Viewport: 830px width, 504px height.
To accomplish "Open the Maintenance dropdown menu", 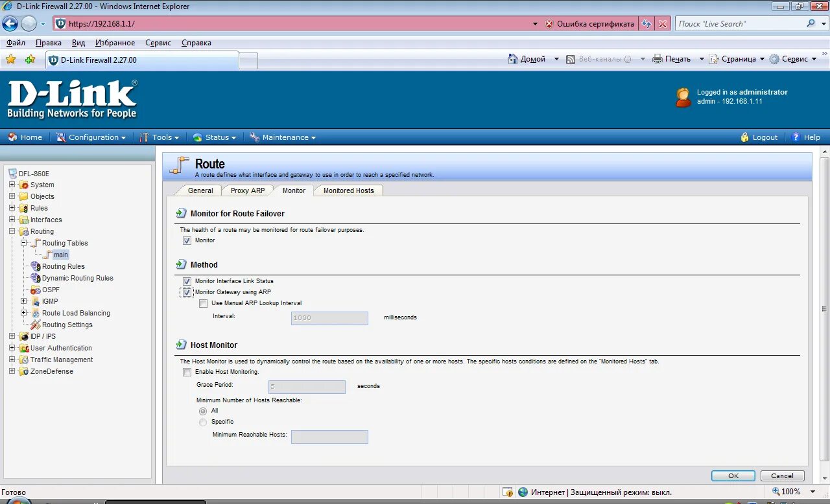I will [283, 137].
